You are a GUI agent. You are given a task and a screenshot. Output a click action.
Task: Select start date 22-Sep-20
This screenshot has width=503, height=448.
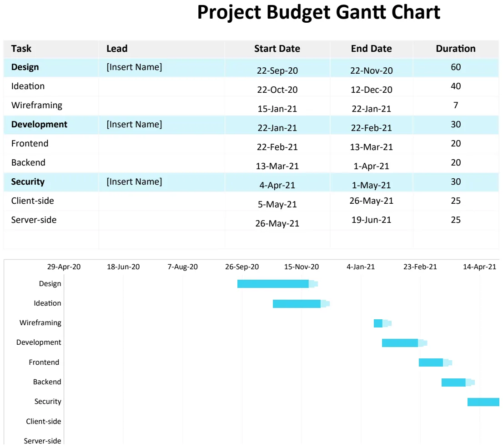click(277, 70)
